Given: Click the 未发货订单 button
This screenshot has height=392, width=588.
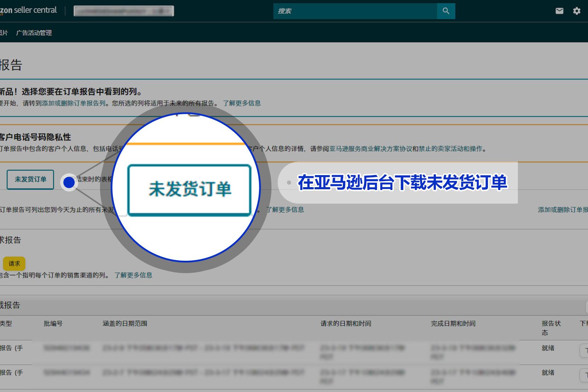Looking at the screenshot, I should [x=30, y=179].
